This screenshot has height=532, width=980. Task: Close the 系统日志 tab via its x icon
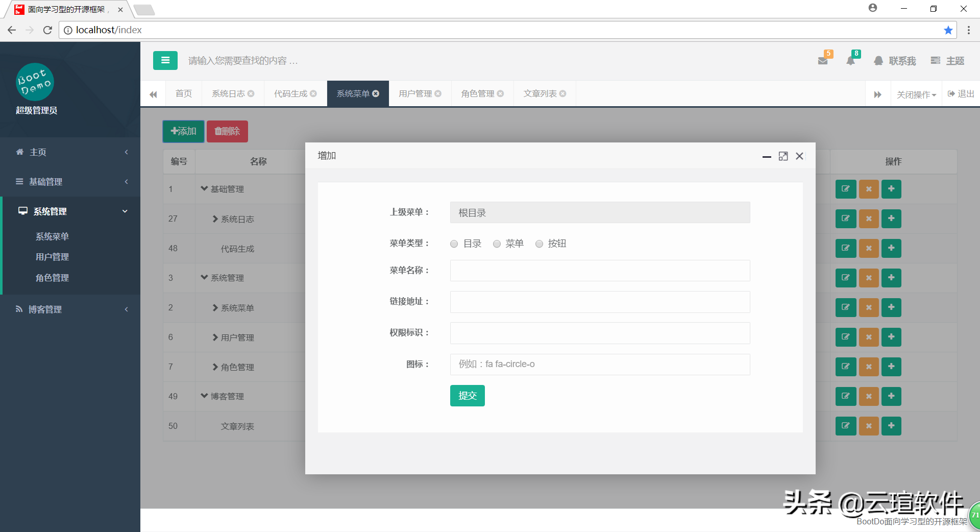[251, 93]
